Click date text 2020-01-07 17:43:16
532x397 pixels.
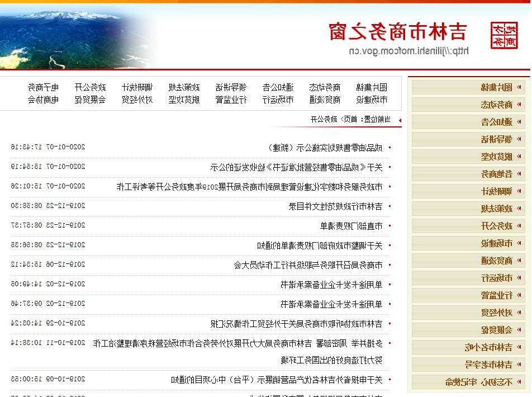click(x=48, y=146)
